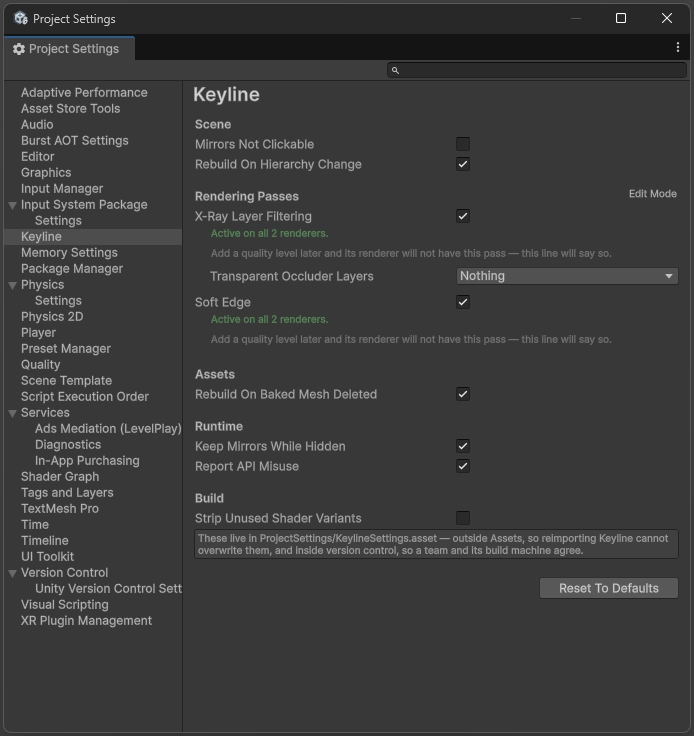694x736 pixels.
Task: Select Input Manager category
Action: (x=62, y=188)
